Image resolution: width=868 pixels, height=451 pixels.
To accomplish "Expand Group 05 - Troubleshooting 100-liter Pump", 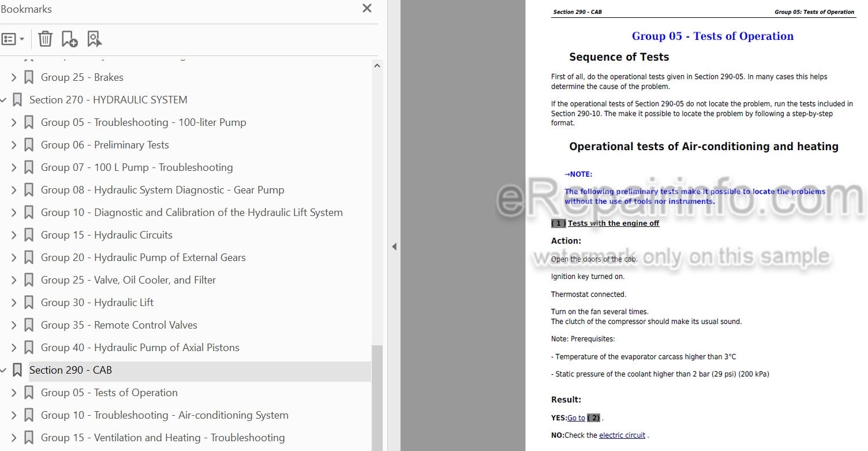I will click(14, 122).
